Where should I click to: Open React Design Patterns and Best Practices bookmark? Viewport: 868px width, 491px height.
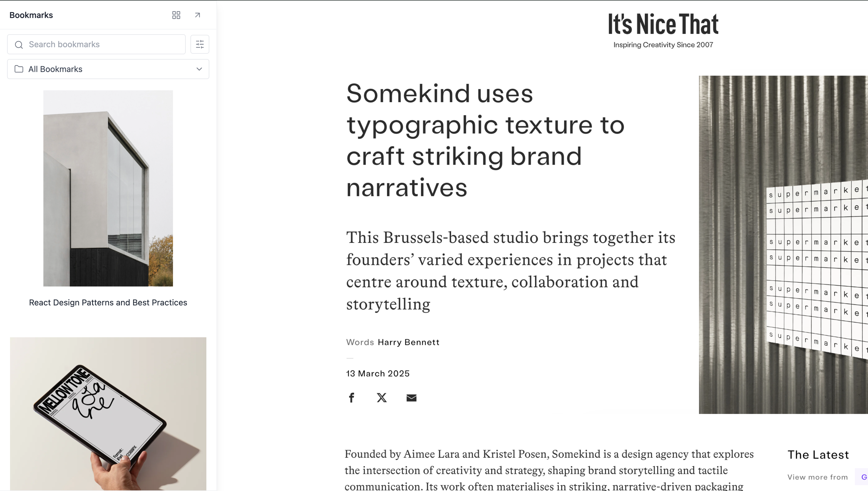click(x=108, y=302)
